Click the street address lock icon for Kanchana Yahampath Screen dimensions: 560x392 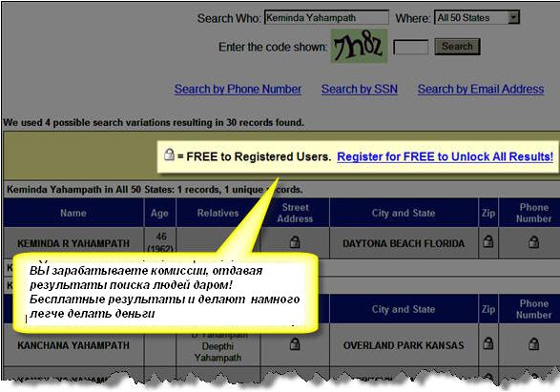coord(295,343)
